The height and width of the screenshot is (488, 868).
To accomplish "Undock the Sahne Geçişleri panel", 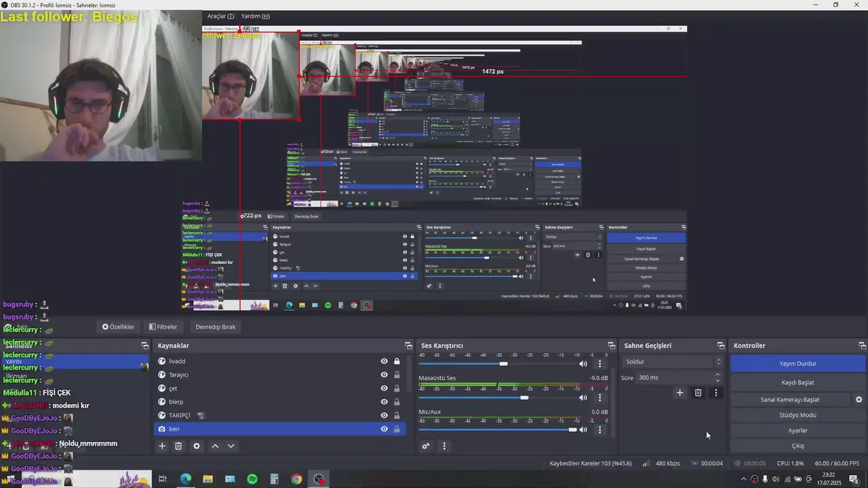I will coord(721,346).
